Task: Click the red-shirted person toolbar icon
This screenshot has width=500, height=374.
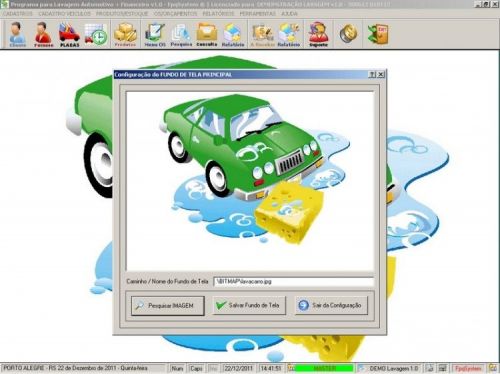Action: (43, 34)
